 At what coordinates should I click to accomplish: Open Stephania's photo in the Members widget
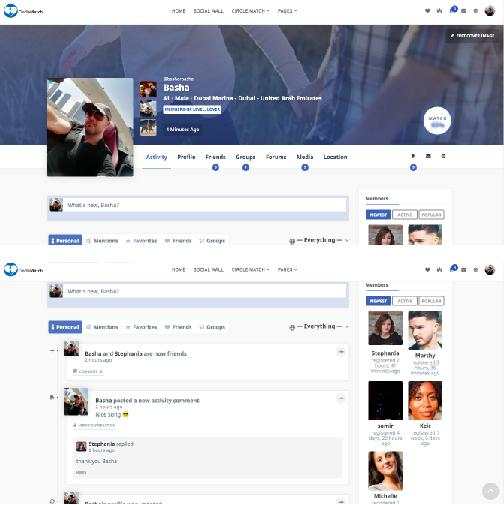click(385, 328)
